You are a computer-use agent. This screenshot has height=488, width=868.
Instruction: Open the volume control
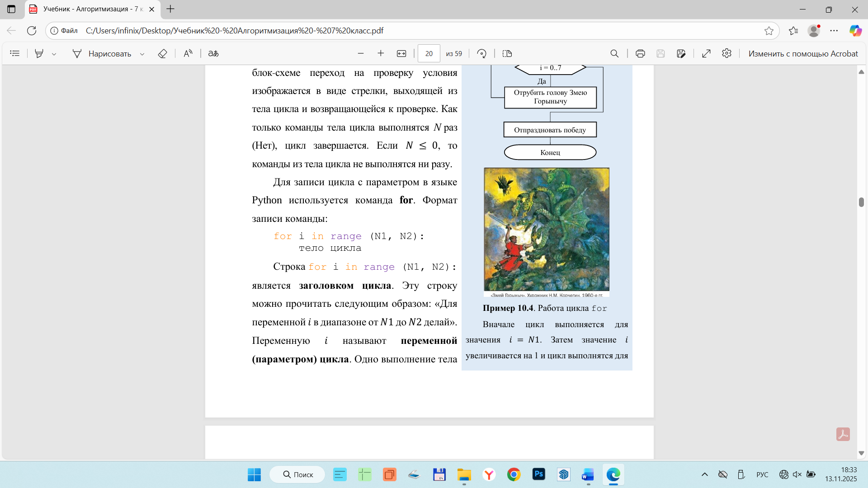pyautogui.click(x=797, y=474)
